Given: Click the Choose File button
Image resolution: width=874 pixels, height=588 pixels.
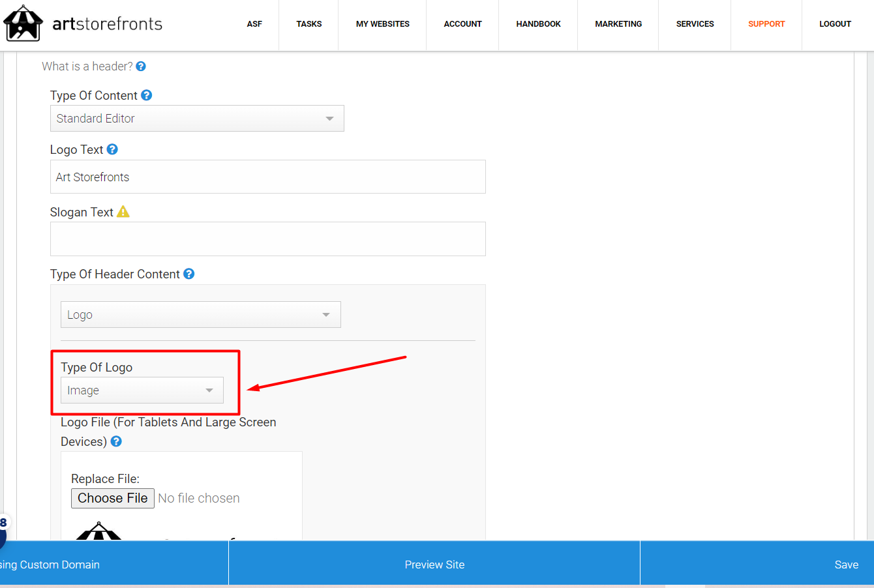Looking at the screenshot, I should 112,498.
